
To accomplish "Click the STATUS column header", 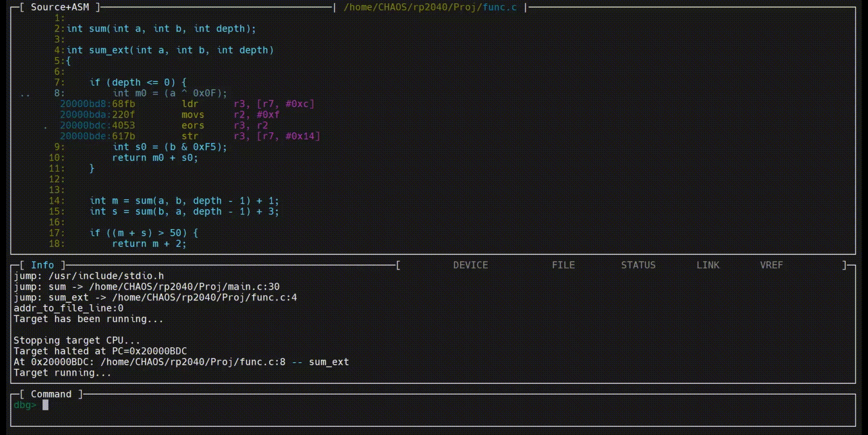I will coord(638,265).
